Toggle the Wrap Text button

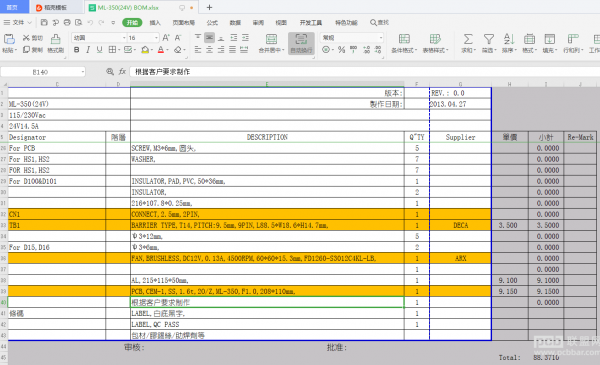coord(301,43)
